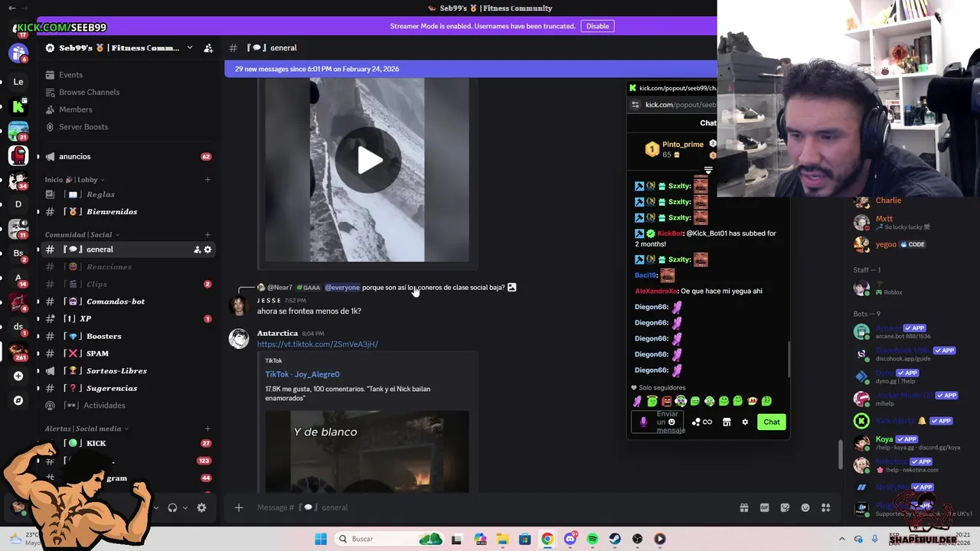This screenshot has width=980, height=551.
Task: Open the Sorteos-Libres channel
Action: 116,371
